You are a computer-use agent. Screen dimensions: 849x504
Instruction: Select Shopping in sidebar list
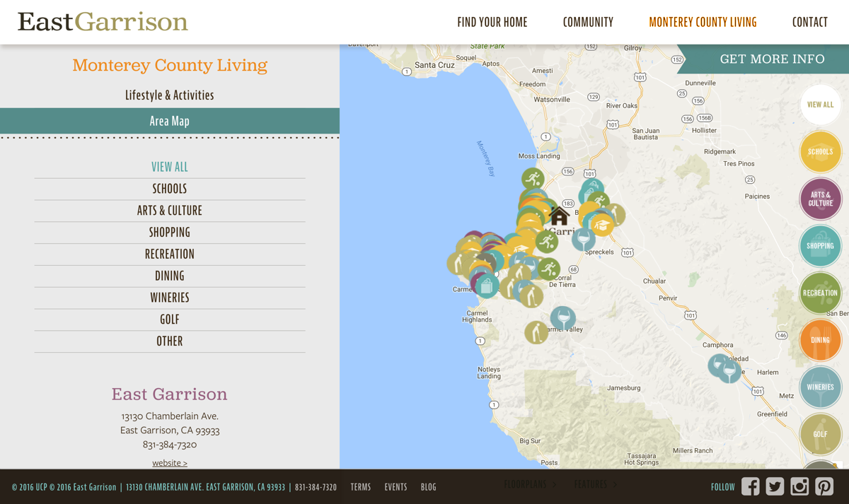pos(170,233)
